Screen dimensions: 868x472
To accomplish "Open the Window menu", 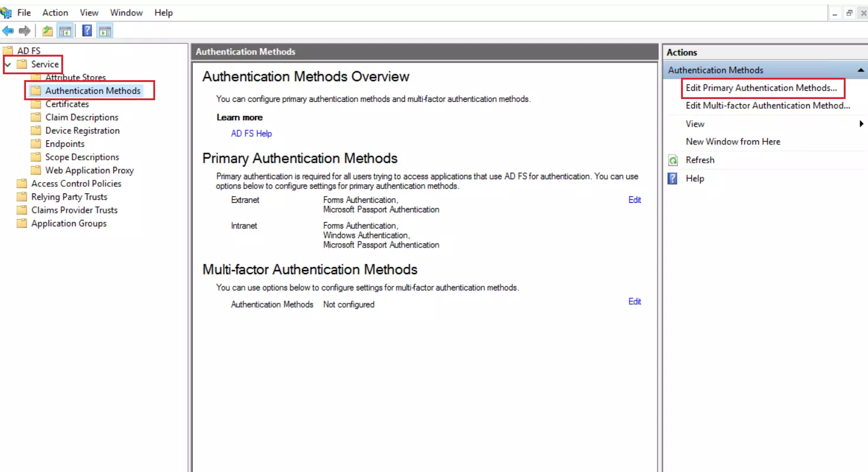I will pos(127,12).
